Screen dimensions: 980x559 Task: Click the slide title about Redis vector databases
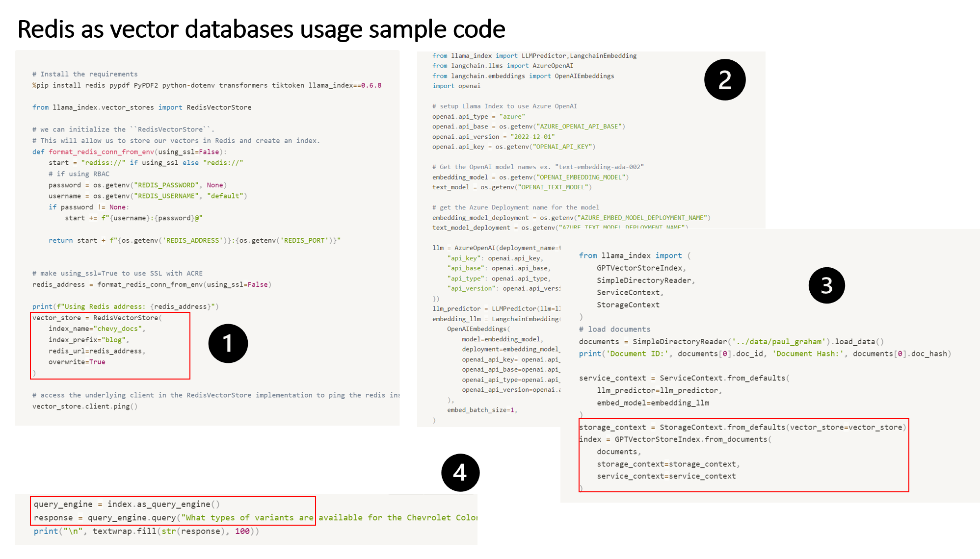pyautogui.click(x=261, y=29)
